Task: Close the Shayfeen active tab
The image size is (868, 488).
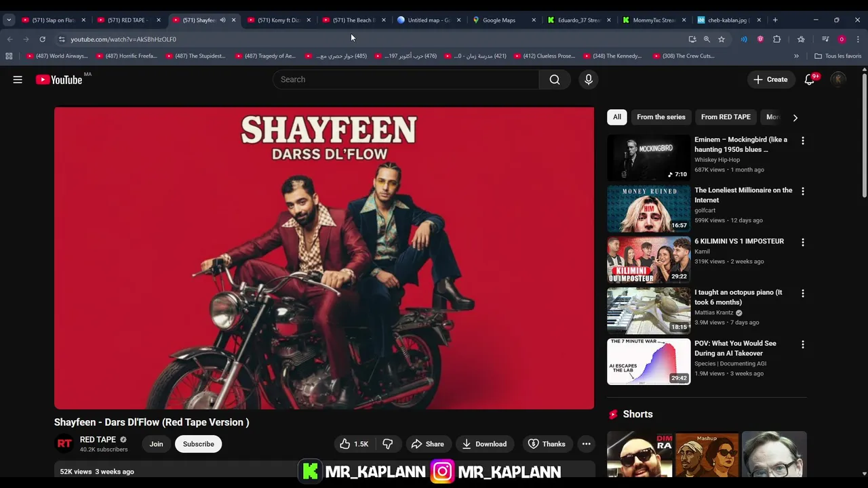Action: point(234,20)
